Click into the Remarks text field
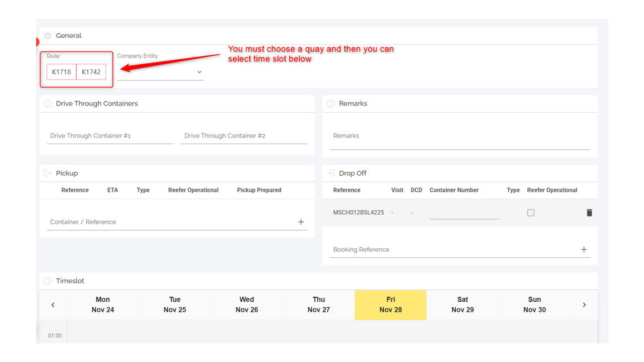644x362 pixels. (459, 136)
